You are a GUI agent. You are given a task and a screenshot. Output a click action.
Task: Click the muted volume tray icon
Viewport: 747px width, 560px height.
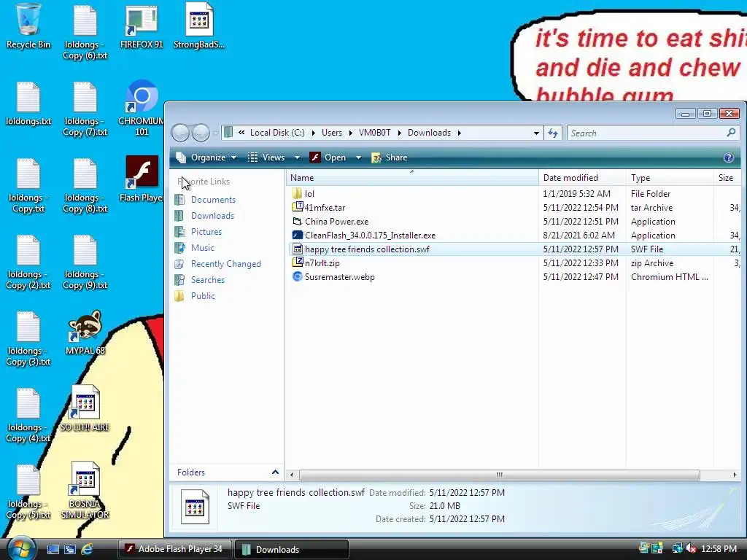pyautogui.click(x=691, y=548)
